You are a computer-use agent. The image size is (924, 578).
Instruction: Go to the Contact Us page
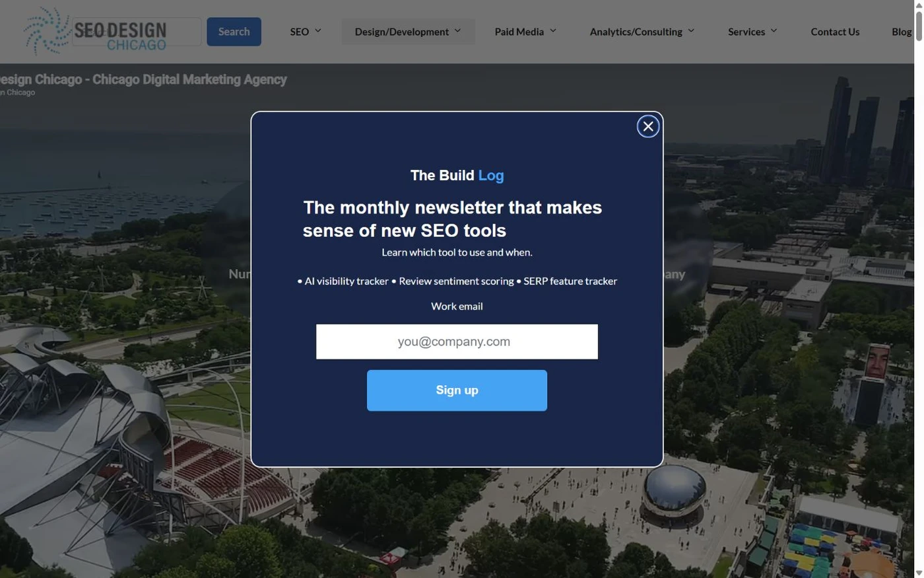pos(835,32)
